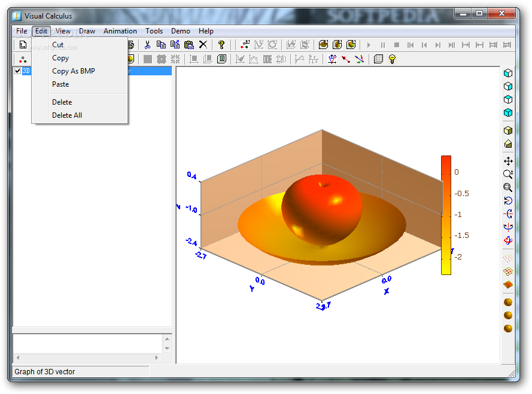Viewport: 532px width, 394px height.
Task: Click the text box scroll up arrow
Action: pos(167,339)
